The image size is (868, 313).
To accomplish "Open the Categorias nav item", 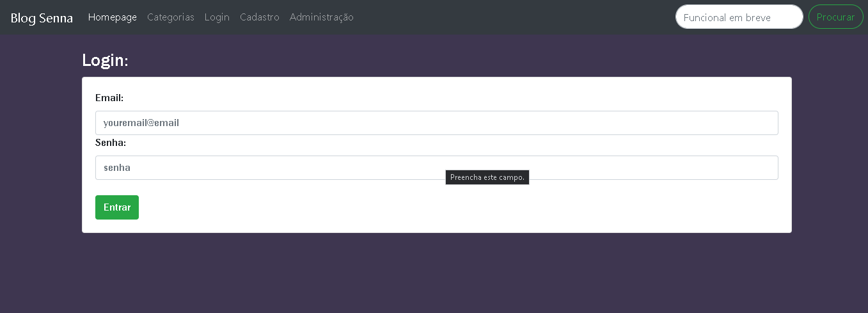I will [x=171, y=17].
